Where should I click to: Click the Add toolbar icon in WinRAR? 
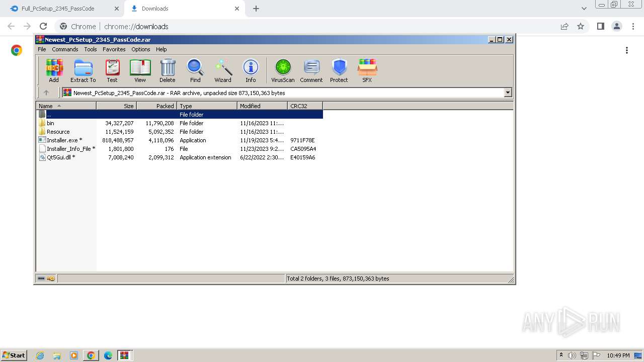click(54, 71)
